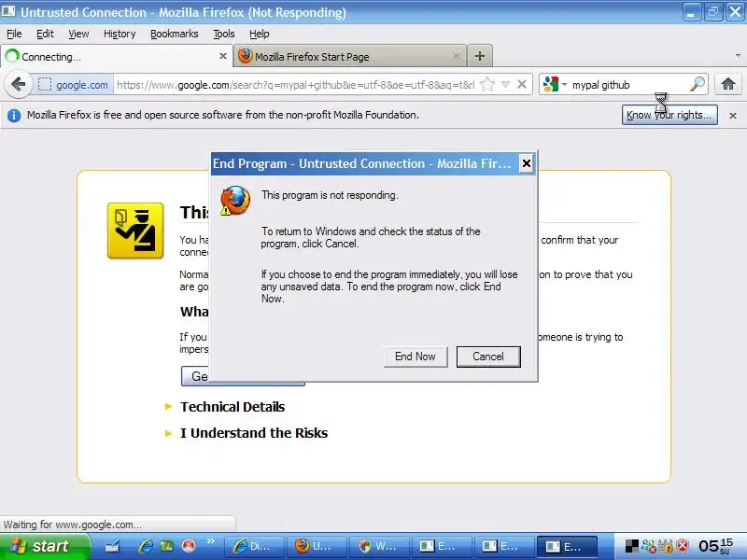Screen dimensions: 747x560
Task: Switch to Mozilla Firefox Start Page tab
Action: click(349, 56)
